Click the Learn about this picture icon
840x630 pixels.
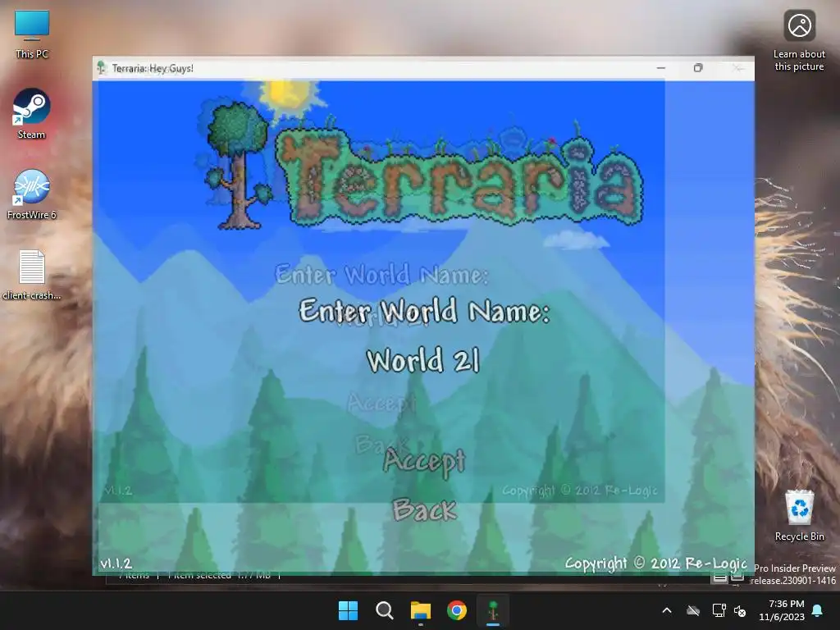pos(799,40)
